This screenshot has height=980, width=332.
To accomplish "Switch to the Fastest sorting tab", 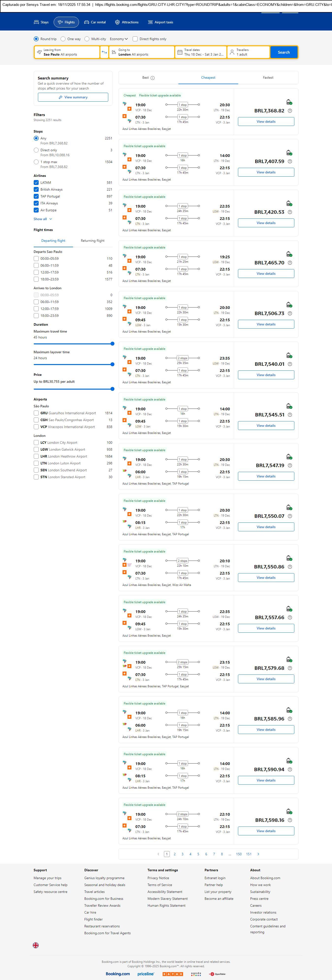I will click(x=268, y=78).
